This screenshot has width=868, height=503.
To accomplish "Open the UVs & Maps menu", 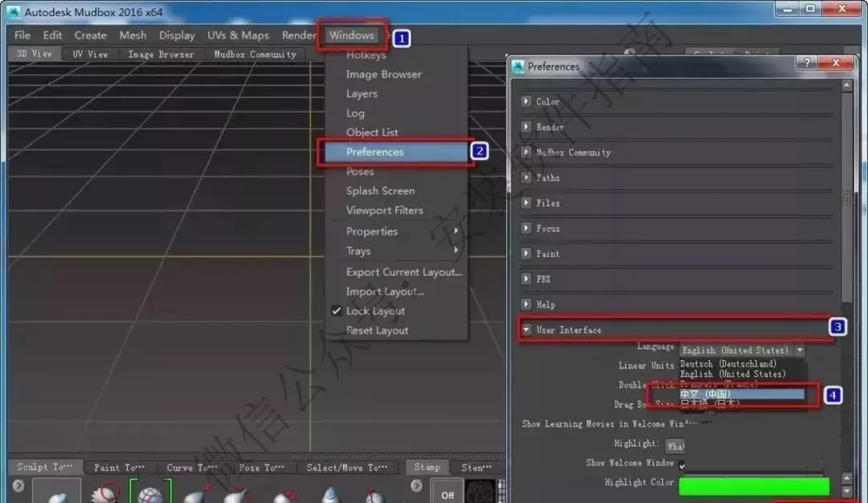I will 238,35.
